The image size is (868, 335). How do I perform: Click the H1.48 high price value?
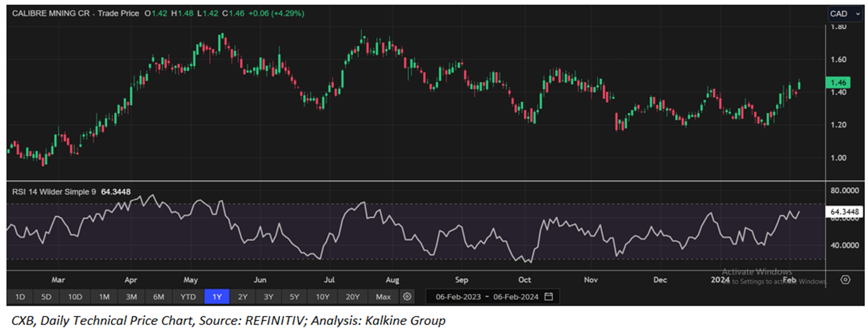(181, 13)
